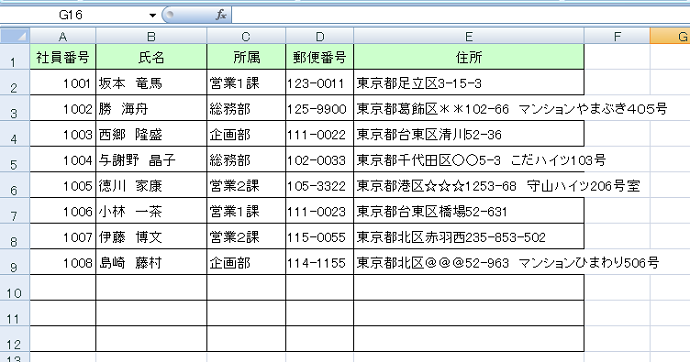Select column C header
The width and height of the screenshot is (690, 362).
pos(246,36)
